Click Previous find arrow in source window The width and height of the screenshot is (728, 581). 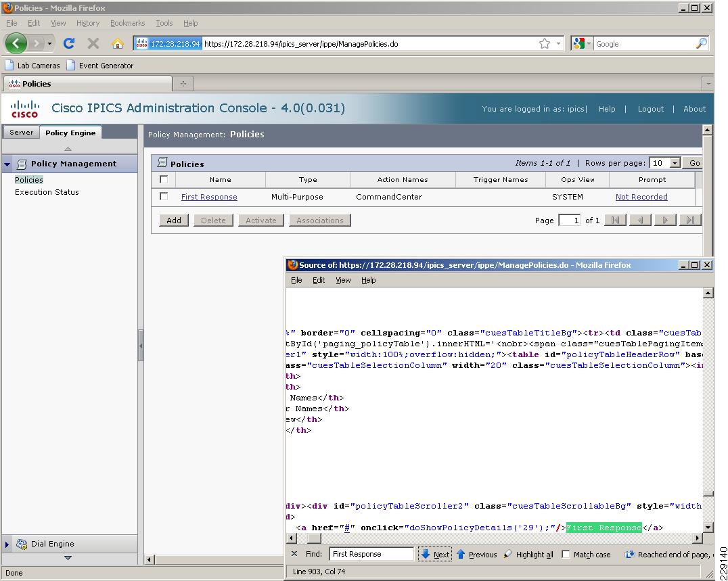tap(477, 554)
